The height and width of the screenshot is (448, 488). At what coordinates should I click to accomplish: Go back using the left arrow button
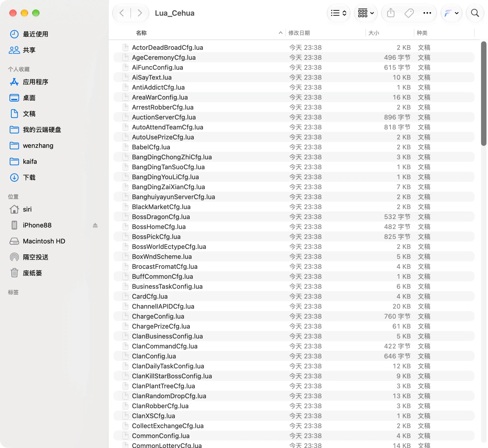(122, 13)
